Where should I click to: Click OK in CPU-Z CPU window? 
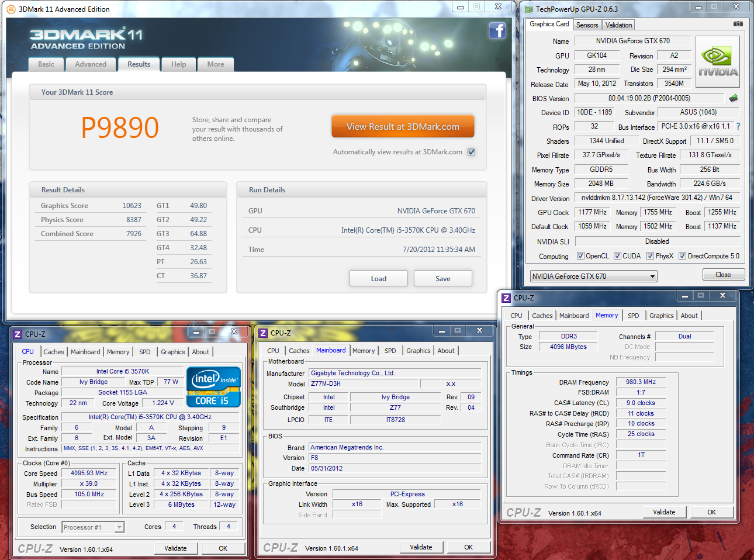click(223, 548)
